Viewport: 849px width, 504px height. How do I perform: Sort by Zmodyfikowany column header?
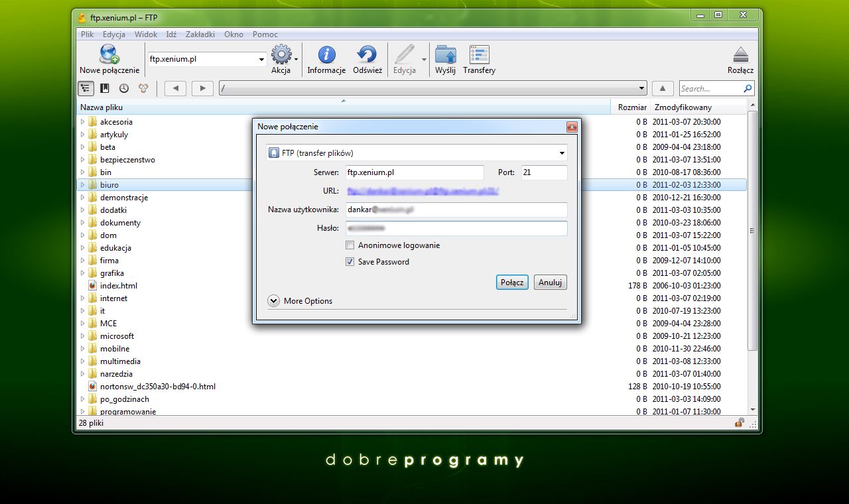[698, 107]
